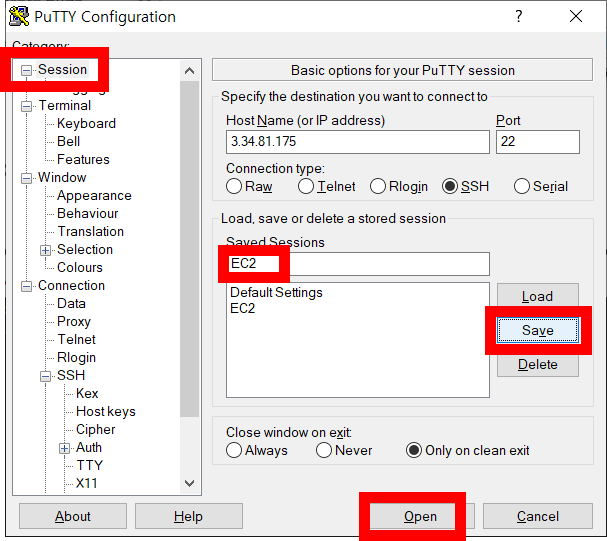Click the About button
Image resolution: width=607 pixels, height=541 pixels.
pyautogui.click(x=73, y=516)
